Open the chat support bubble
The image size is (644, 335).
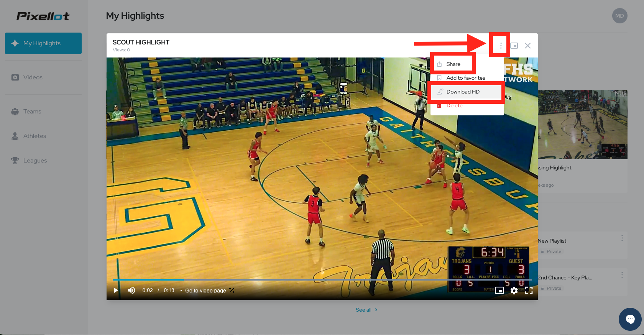coord(630,319)
